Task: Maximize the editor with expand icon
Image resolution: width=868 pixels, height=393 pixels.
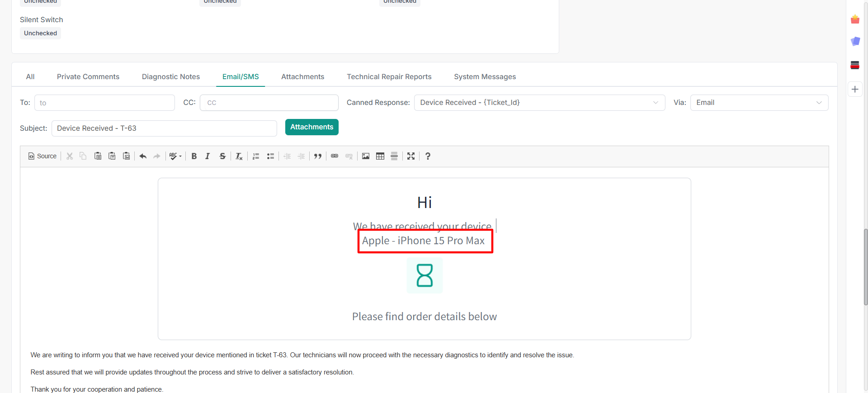Action: tap(411, 156)
